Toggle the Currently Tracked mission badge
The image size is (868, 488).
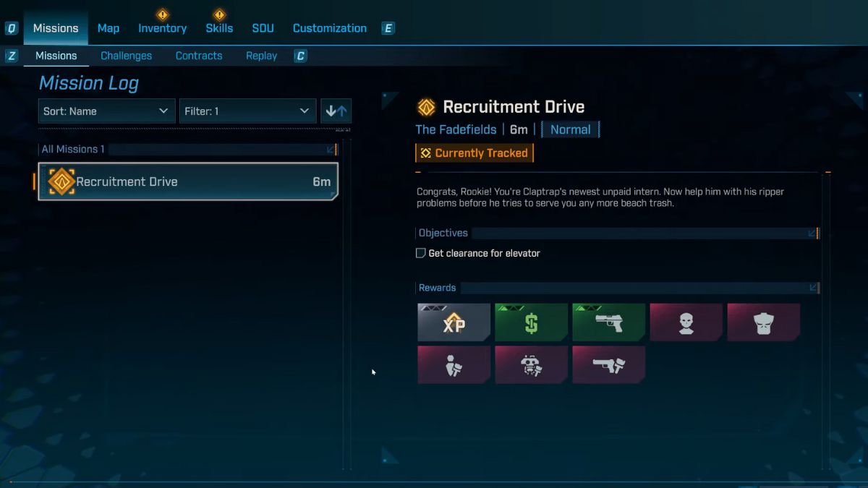click(x=475, y=153)
